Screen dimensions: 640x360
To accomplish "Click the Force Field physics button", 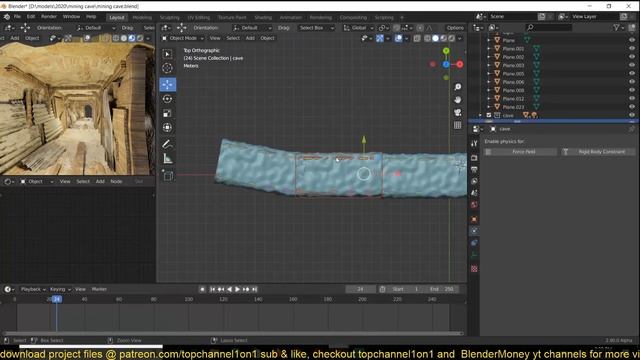I will 520,152.
